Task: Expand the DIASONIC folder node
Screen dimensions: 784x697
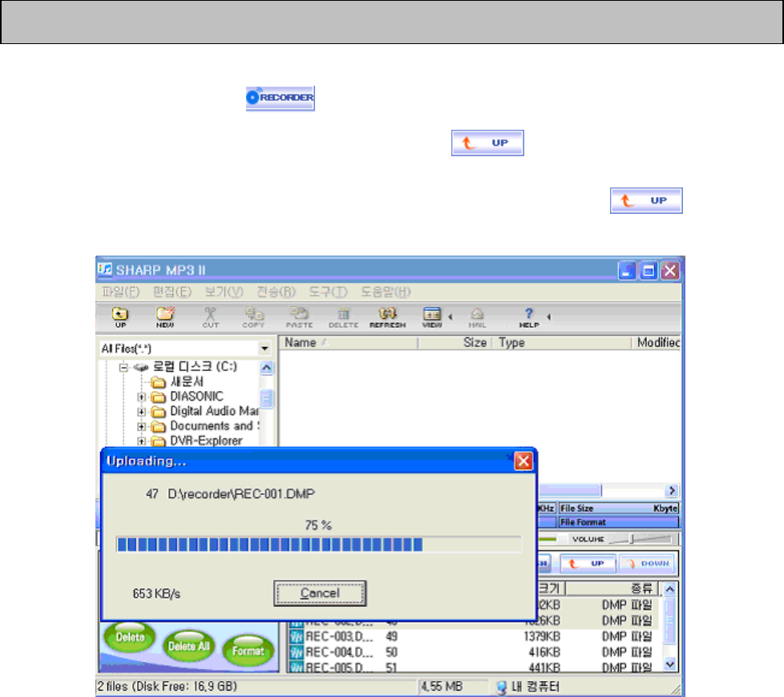Action: pyautogui.click(x=142, y=397)
